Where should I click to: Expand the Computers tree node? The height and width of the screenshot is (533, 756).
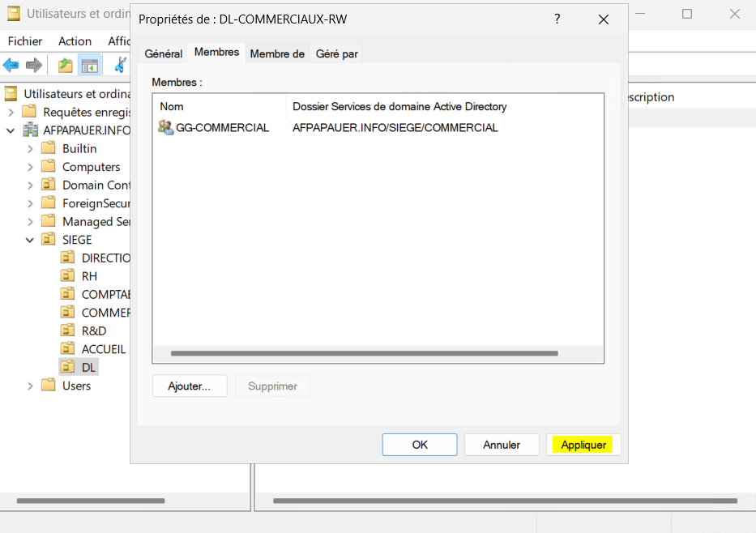(31, 167)
